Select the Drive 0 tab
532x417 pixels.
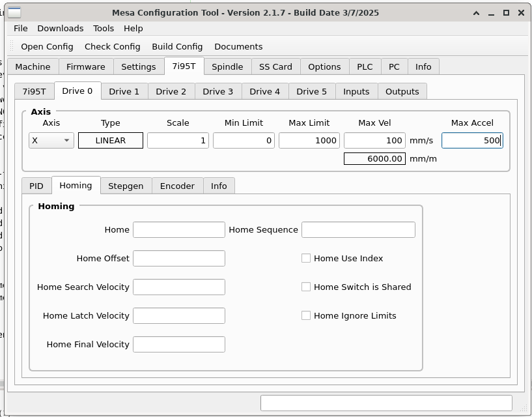[x=77, y=91]
